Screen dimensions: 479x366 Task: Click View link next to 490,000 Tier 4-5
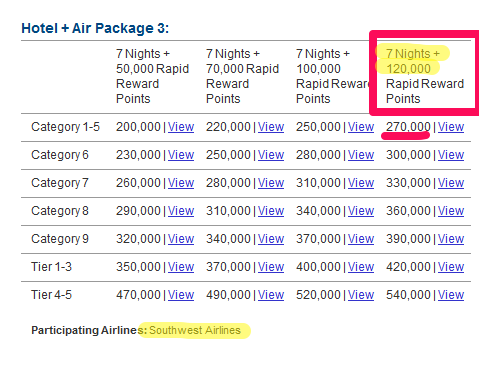271,295
